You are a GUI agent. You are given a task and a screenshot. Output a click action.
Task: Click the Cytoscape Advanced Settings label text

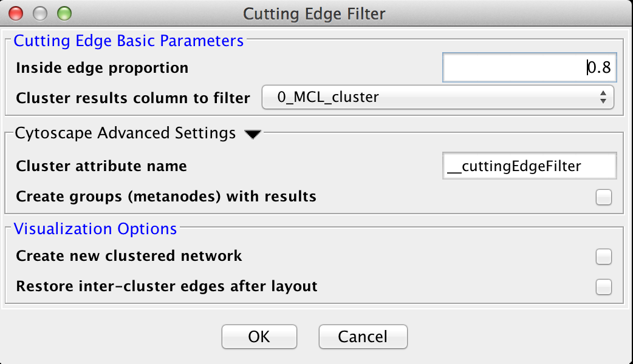click(x=125, y=133)
